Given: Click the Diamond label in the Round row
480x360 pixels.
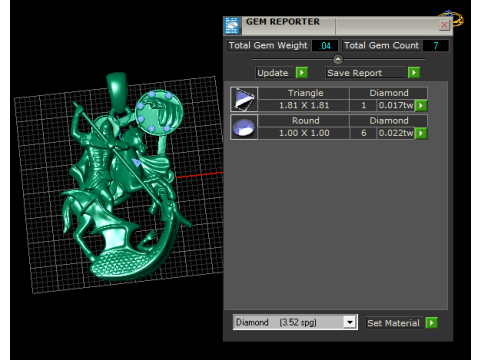Looking at the screenshot, I should [x=388, y=121].
